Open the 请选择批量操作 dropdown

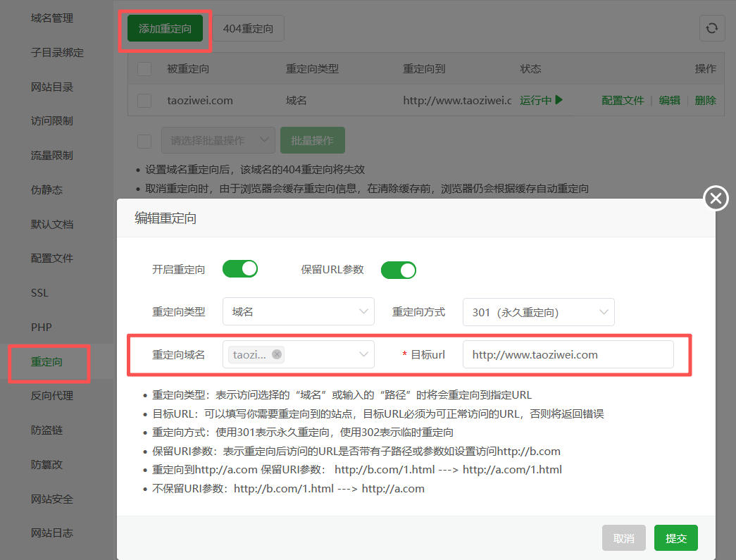coord(218,140)
